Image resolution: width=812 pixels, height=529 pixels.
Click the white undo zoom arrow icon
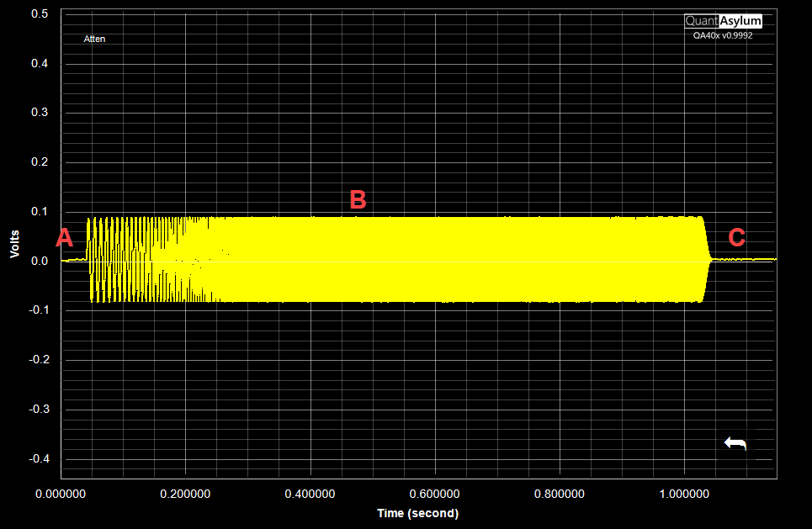(735, 443)
